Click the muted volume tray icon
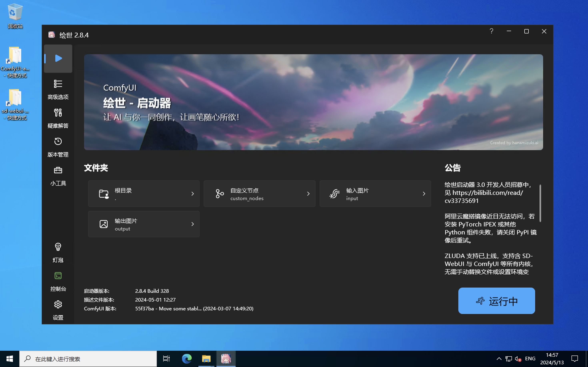 [518, 359]
